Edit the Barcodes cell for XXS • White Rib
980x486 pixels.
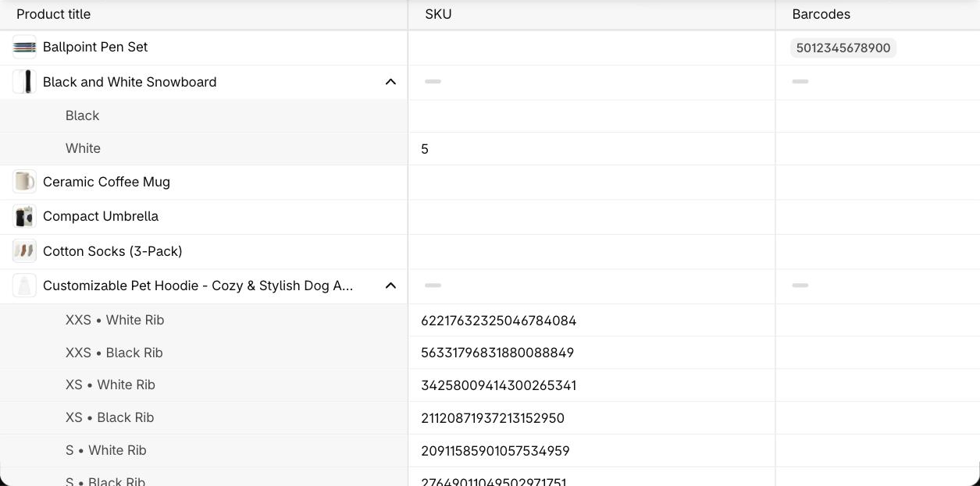point(878,320)
